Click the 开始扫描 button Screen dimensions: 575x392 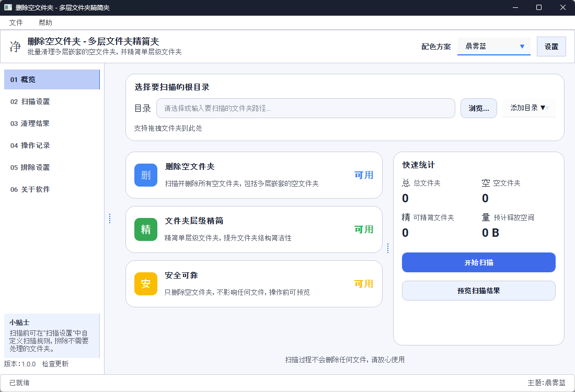pos(478,262)
